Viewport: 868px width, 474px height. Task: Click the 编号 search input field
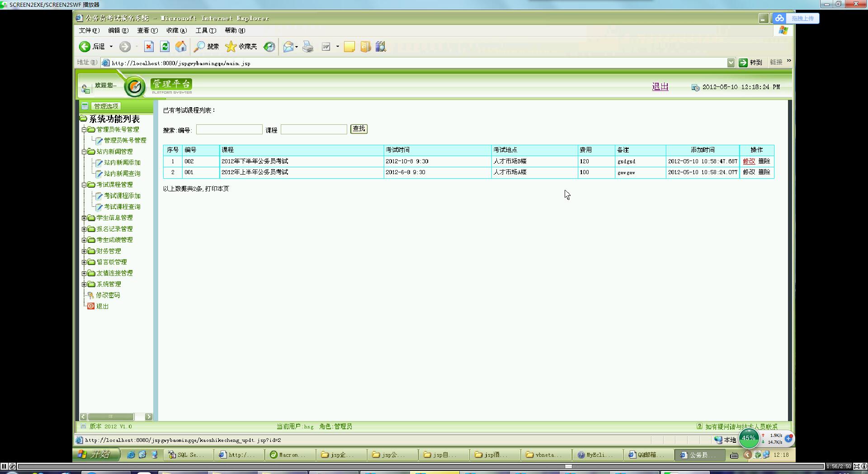(229, 129)
